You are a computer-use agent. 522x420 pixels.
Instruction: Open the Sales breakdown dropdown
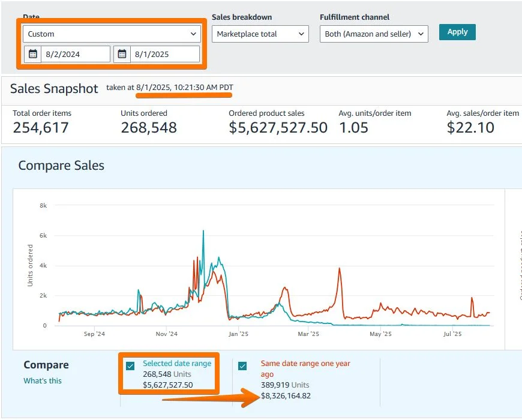[x=260, y=34]
